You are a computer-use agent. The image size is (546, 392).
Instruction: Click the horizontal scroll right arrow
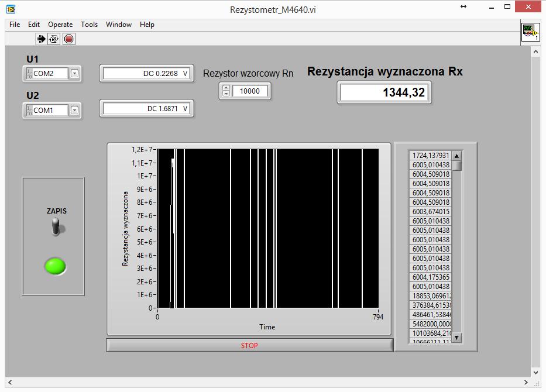point(526,382)
